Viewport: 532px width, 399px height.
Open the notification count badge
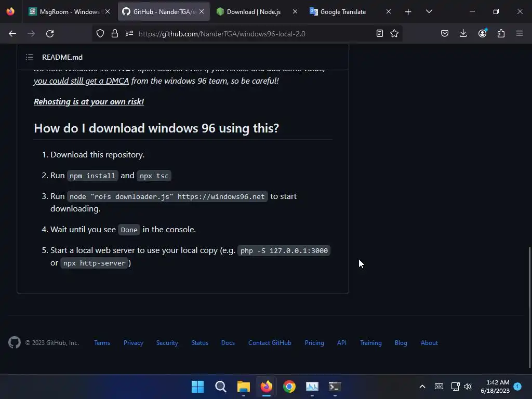517,387
